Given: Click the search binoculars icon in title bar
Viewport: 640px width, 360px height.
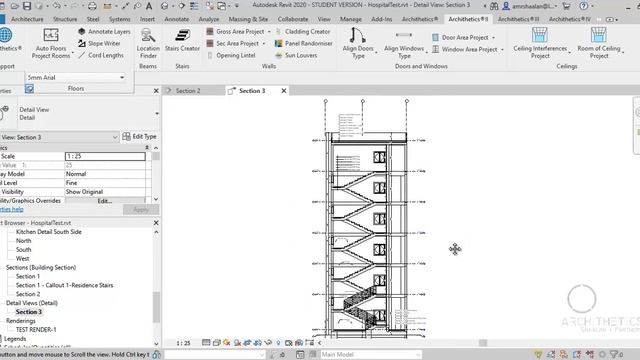Looking at the screenshot, I should coord(494,6).
